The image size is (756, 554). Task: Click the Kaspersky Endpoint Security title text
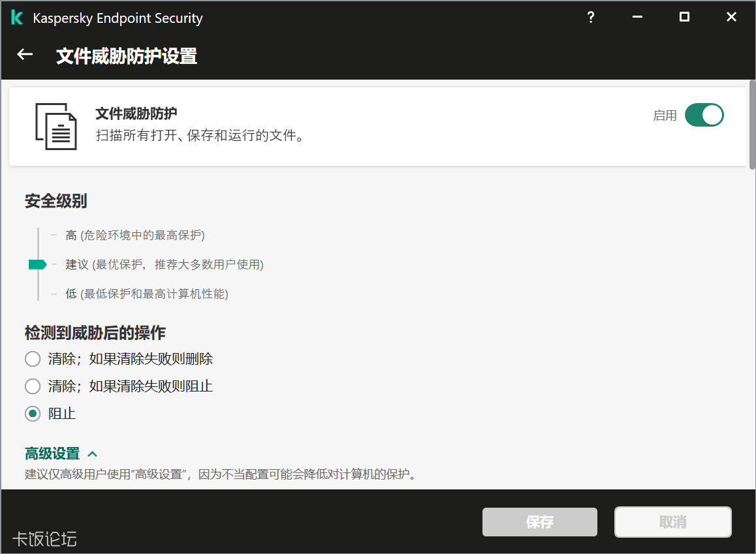118,18
